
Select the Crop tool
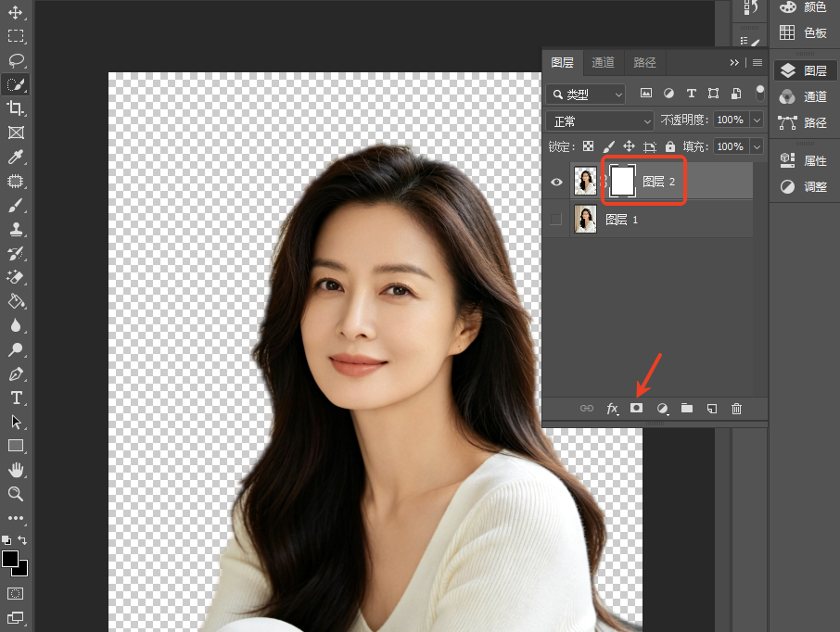coord(15,108)
